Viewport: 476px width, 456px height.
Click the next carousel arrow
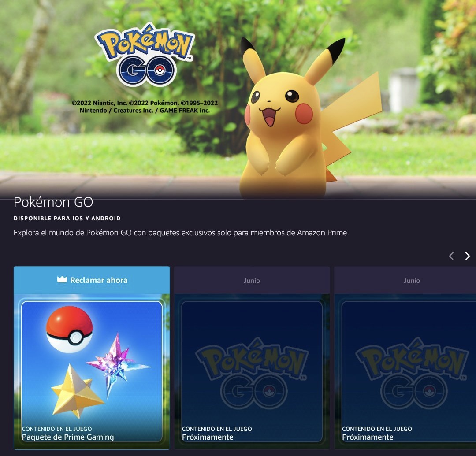click(468, 256)
